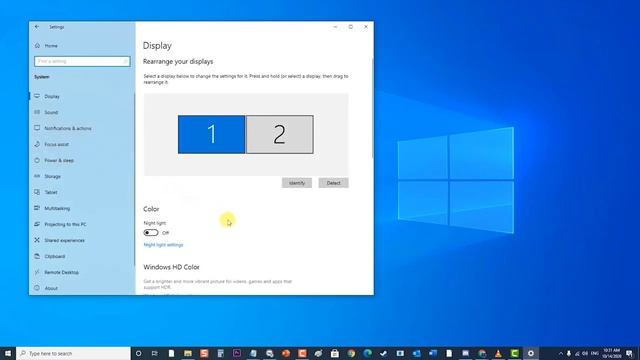
Task: Open Cortana from the taskbar
Action: click(x=138, y=353)
